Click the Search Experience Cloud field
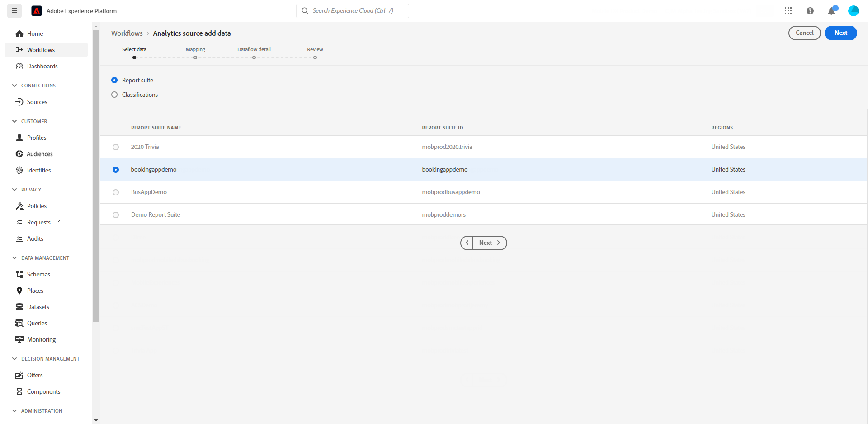The image size is (868, 424). tap(353, 11)
